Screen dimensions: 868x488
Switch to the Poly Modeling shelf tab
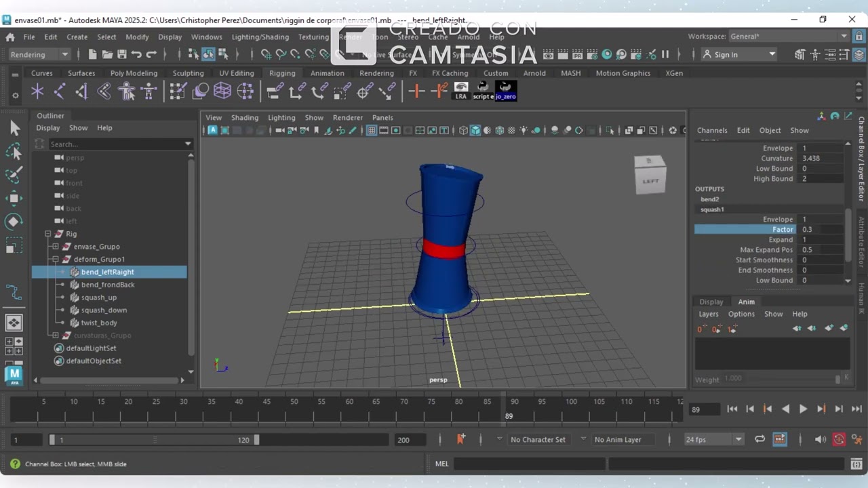click(134, 73)
